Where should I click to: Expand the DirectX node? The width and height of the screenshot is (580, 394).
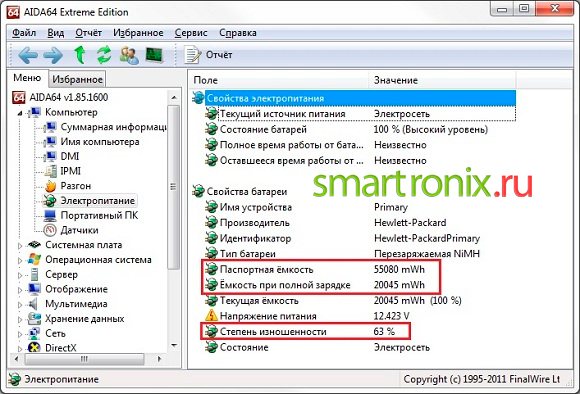coord(20,348)
